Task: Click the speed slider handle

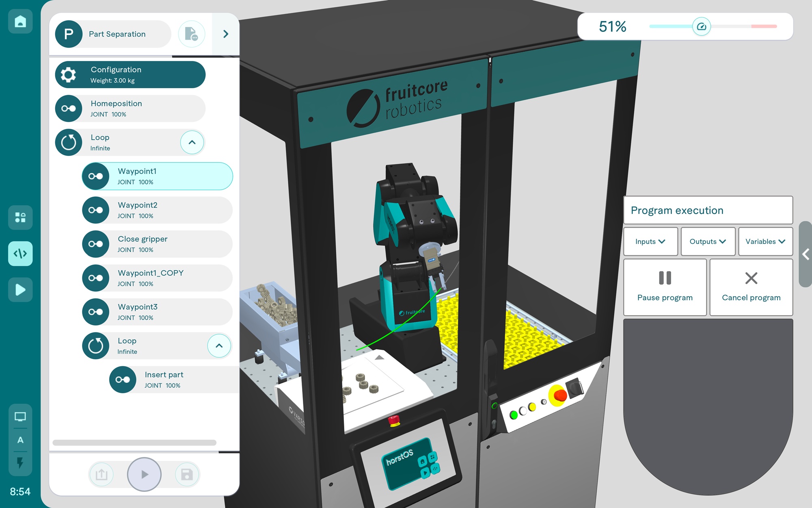Action: point(701,27)
